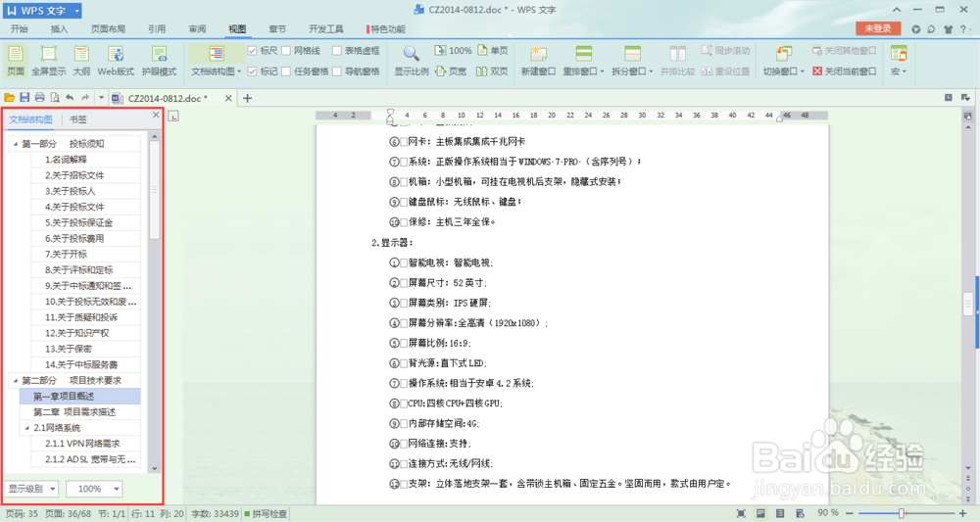Image resolution: width=980 pixels, height=522 pixels.
Task: Open the 页面布局 ribbon tab
Action: pos(108,28)
